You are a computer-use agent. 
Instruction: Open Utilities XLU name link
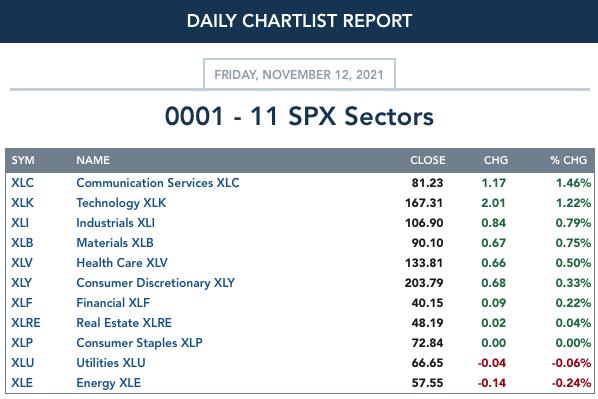pyautogui.click(x=111, y=362)
